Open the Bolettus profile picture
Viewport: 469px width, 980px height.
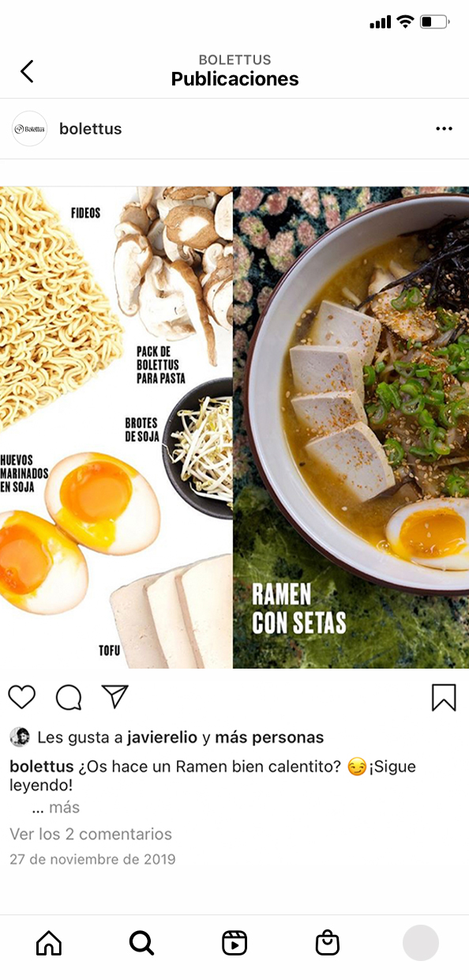click(x=30, y=129)
